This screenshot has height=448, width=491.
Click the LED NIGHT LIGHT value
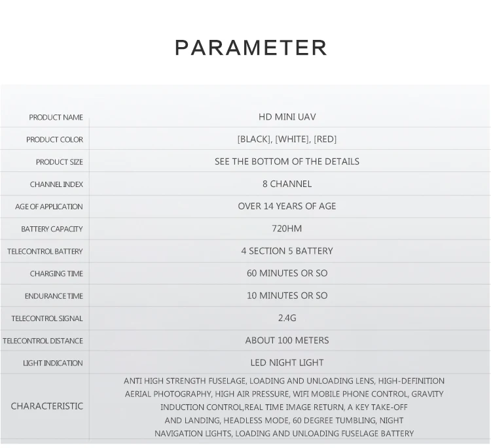[287, 362]
